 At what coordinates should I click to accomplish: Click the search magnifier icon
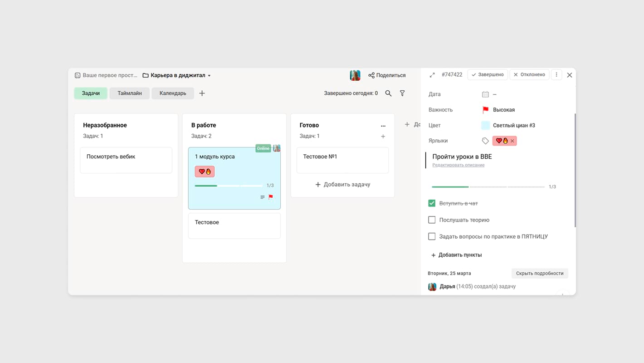[x=388, y=93]
